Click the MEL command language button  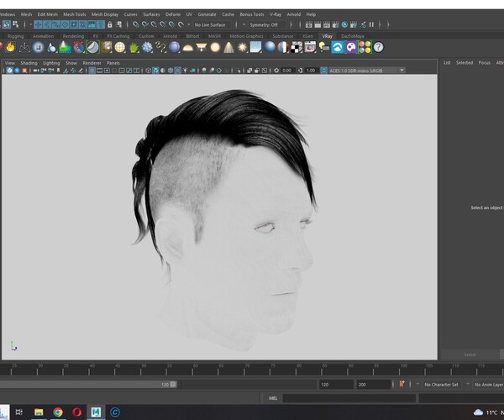[273, 398]
